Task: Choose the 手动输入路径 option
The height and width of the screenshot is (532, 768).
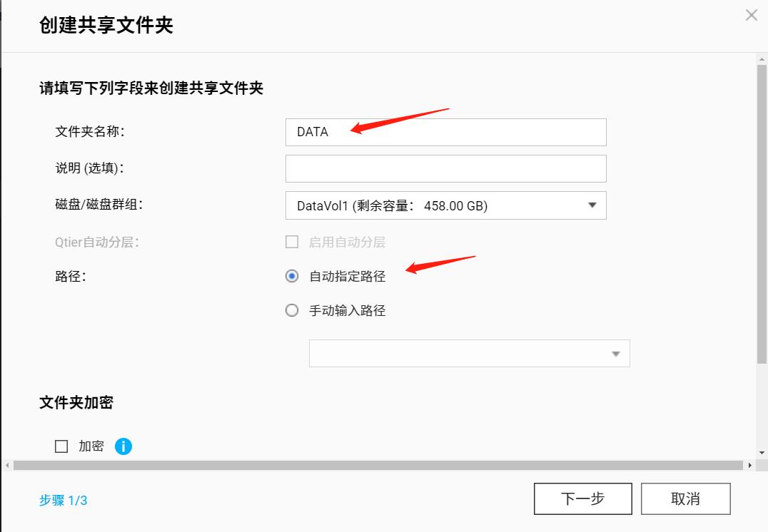Action: [x=291, y=310]
